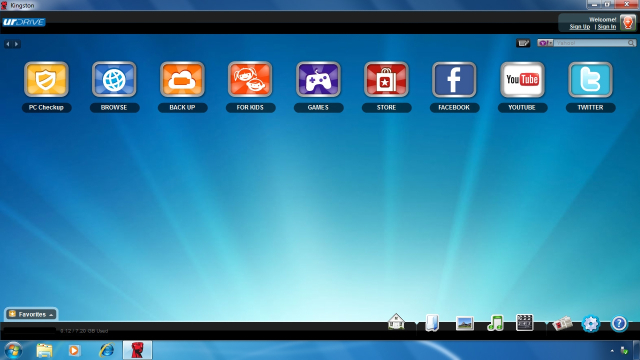Click the edit pencil icon near search
640x360 pixels.
pyautogui.click(x=523, y=43)
